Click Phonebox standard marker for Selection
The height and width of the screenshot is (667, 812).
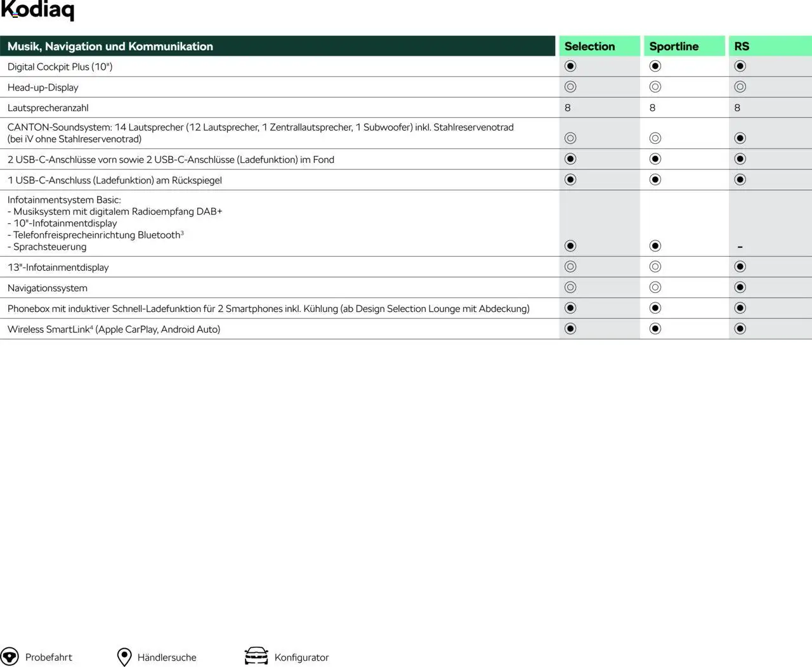click(570, 308)
